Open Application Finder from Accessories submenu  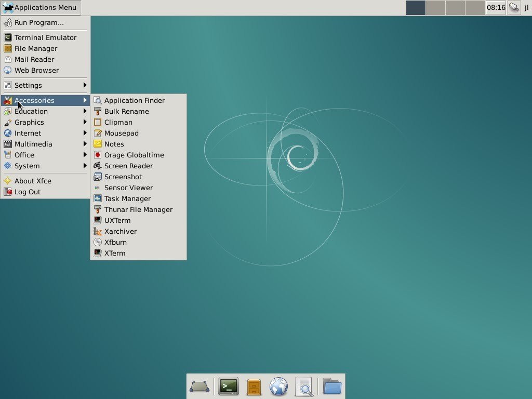point(138,100)
